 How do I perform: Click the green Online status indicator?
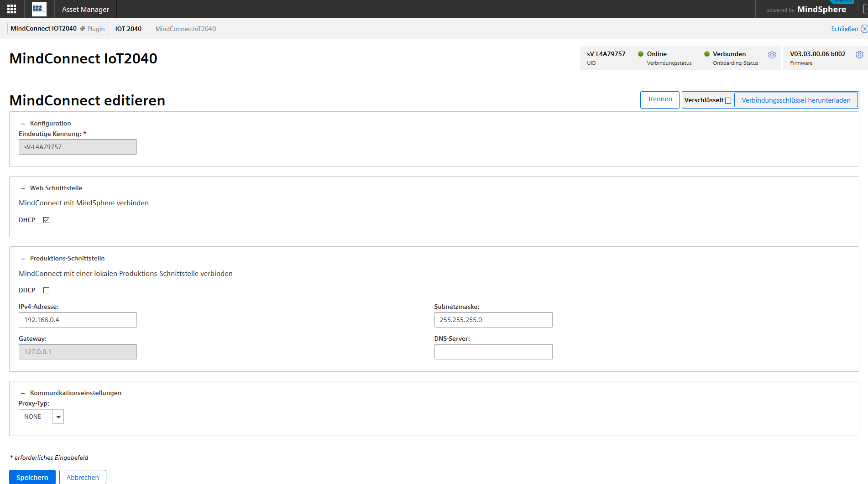(x=641, y=54)
